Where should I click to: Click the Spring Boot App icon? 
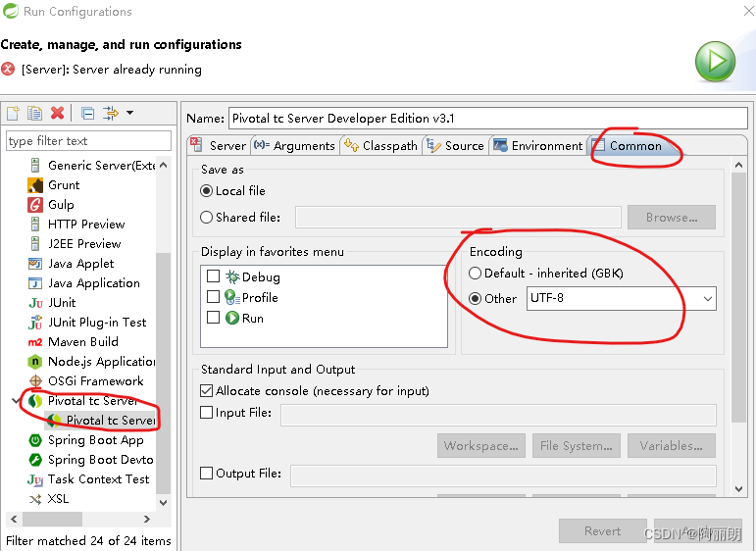coord(35,440)
